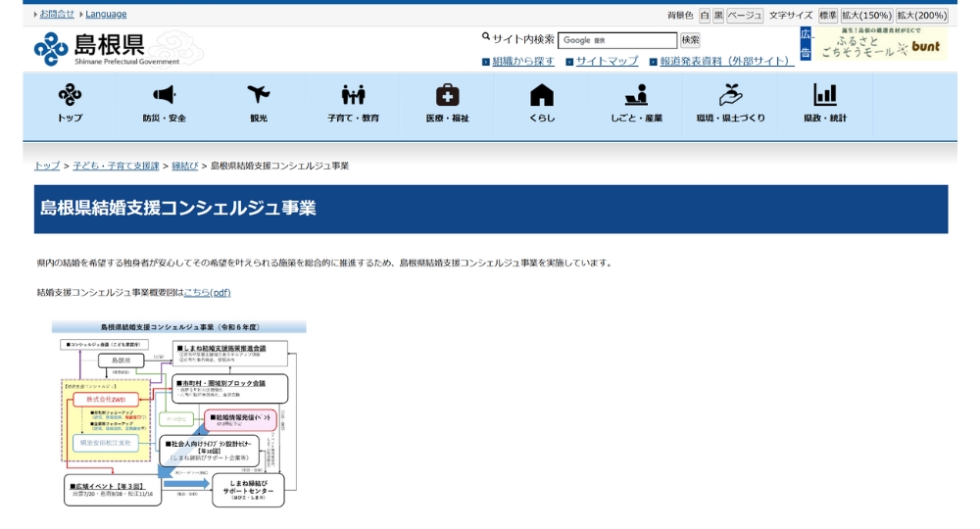
Task: Open 観光 airplane menu
Action: 258,104
